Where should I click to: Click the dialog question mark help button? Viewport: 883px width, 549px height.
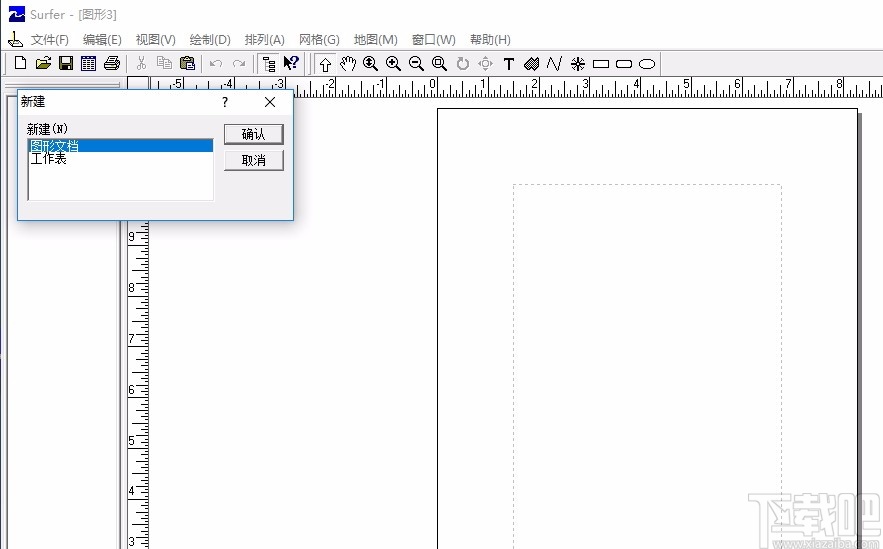[225, 102]
